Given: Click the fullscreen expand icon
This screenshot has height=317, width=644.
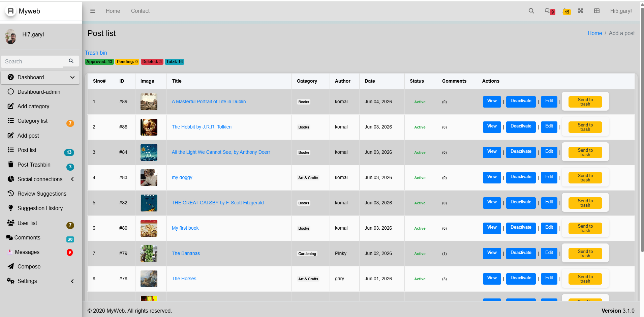Looking at the screenshot, I should [x=581, y=11].
